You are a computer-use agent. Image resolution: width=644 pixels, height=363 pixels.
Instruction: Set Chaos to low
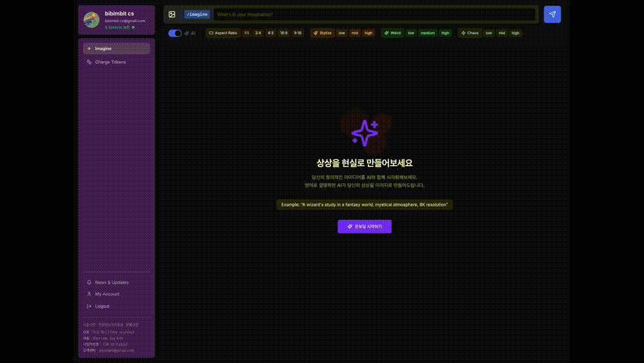(x=489, y=33)
